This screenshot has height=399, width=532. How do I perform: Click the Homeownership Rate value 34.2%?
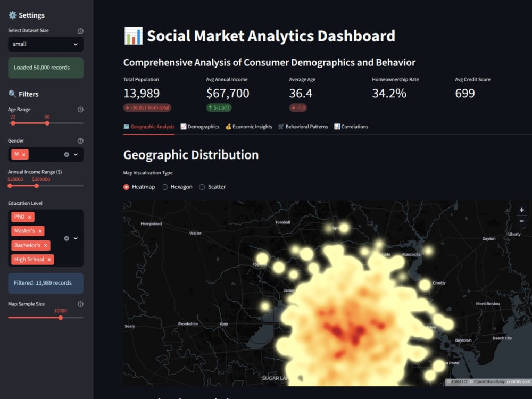tap(389, 93)
